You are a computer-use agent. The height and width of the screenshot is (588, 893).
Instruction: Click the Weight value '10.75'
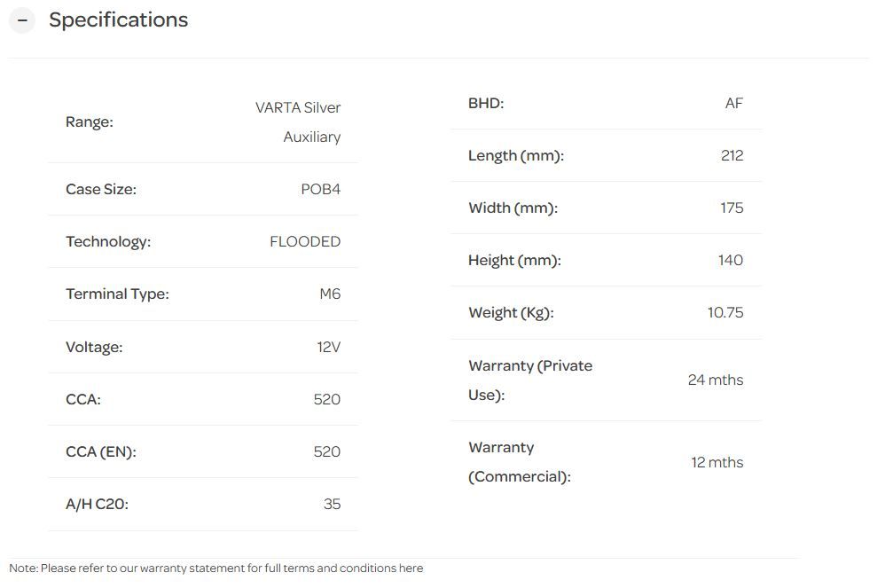(x=725, y=312)
